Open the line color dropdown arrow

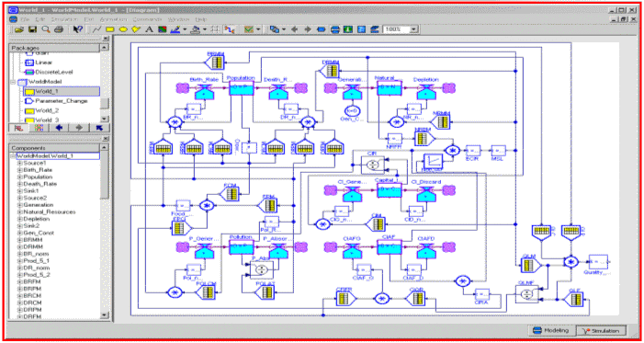coord(185,29)
